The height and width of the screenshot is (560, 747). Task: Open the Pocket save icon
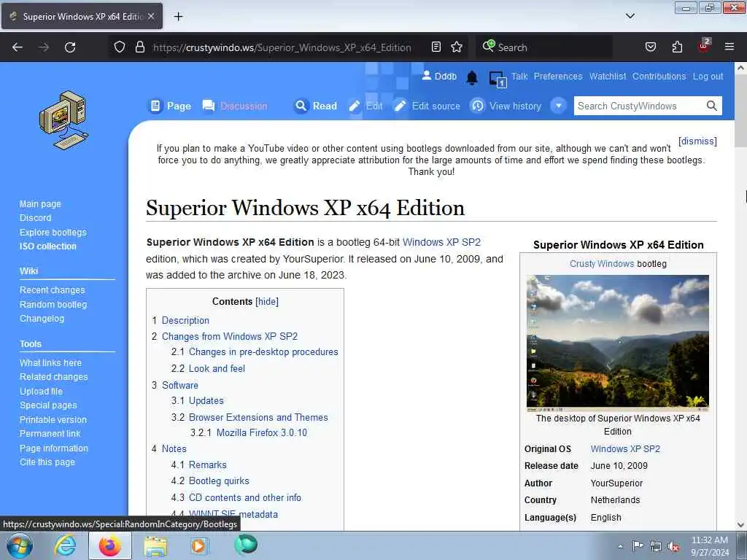(650, 47)
